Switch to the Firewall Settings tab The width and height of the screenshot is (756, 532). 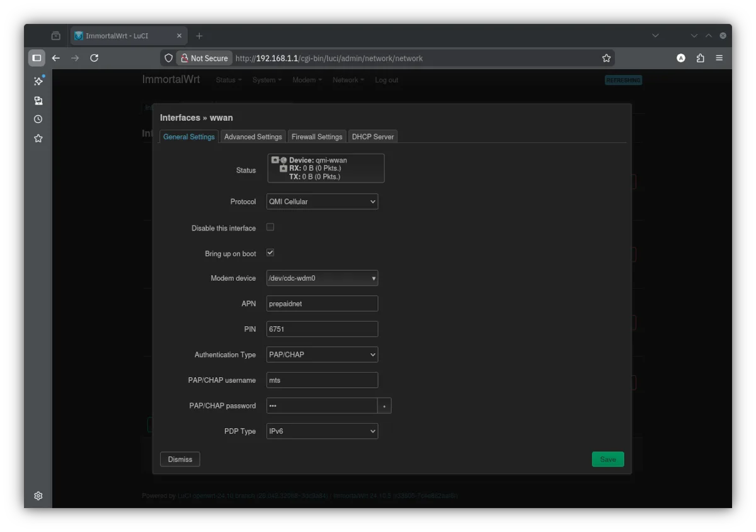[316, 137]
